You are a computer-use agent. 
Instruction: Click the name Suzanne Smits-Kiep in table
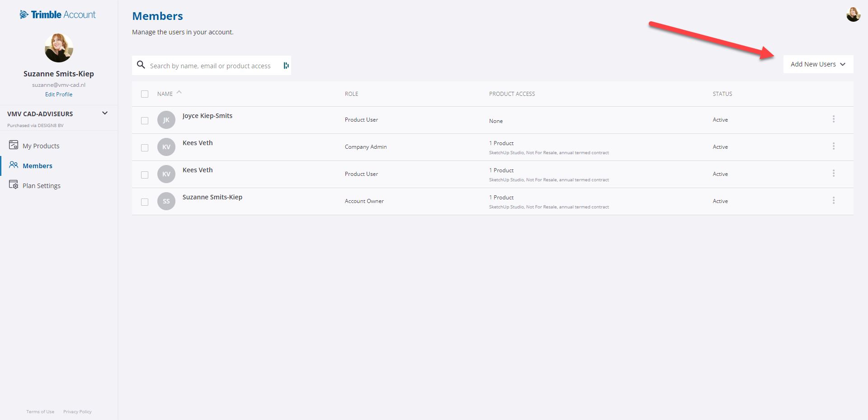pyautogui.click(x=212, y=197)
